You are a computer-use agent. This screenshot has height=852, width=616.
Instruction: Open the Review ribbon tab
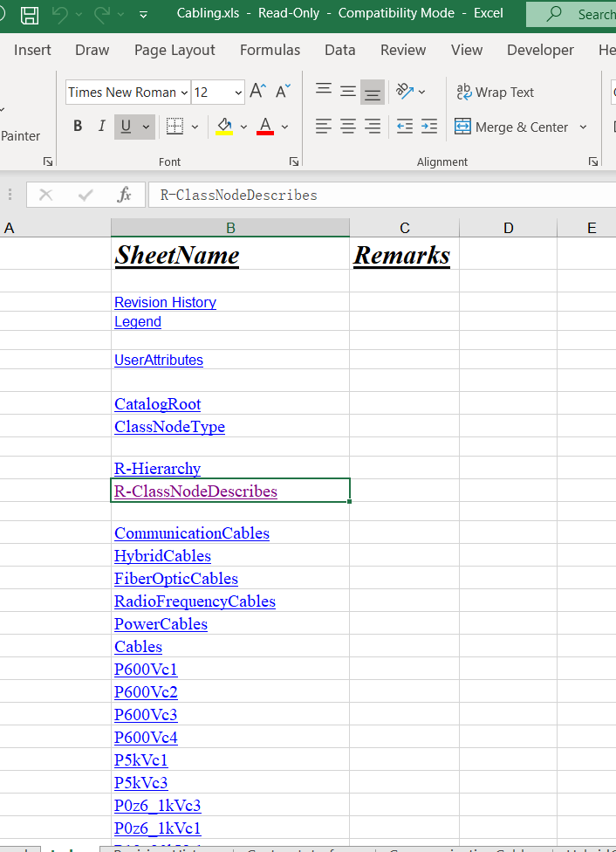coord(403,50)
